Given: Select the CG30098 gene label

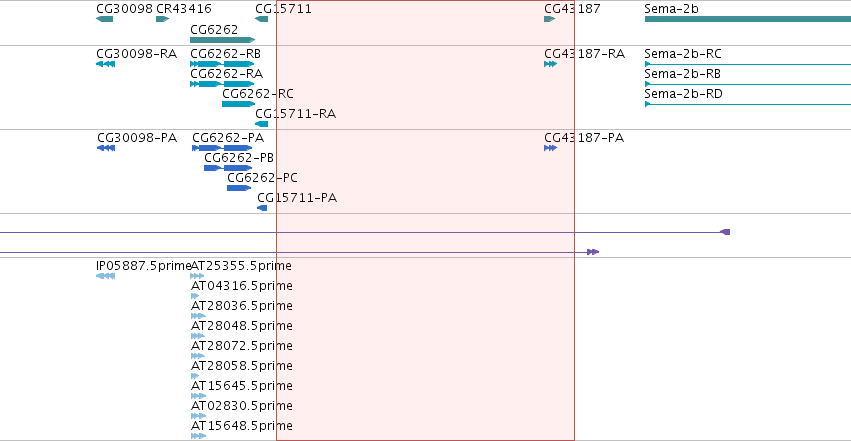Looking at the screenshot, I should pyautogui.click(x=124, y=9).
